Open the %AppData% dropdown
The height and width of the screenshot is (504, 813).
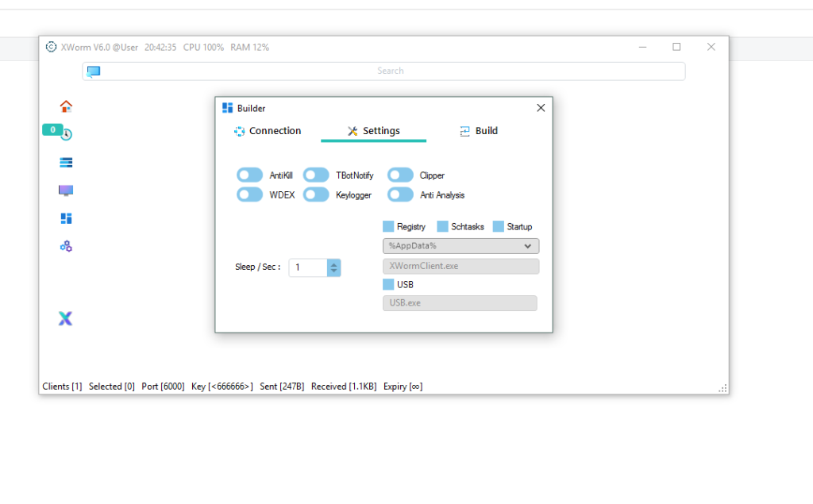pos(460,246)
